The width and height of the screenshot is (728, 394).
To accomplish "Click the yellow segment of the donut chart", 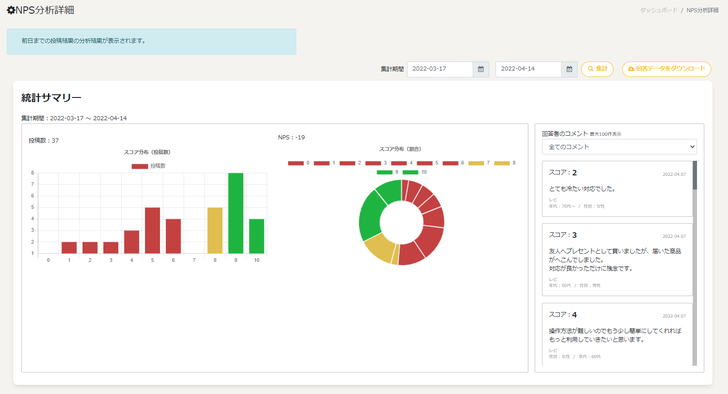I will [x=379, y=247].
